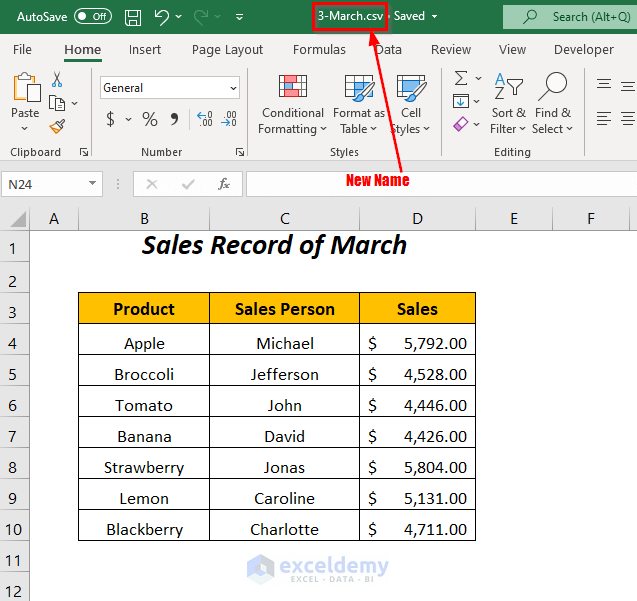637x601 pixels.
Task: Open the Insert ribbon tab
Action: (145, 49)
